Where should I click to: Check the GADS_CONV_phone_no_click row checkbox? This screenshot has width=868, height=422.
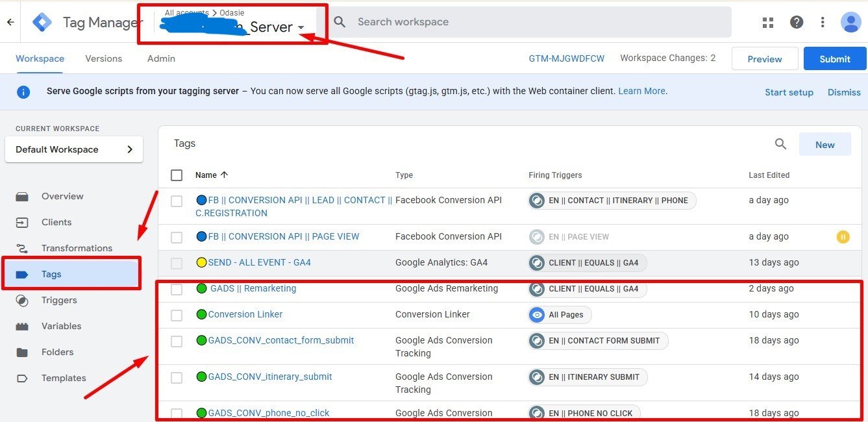[177, 414]
